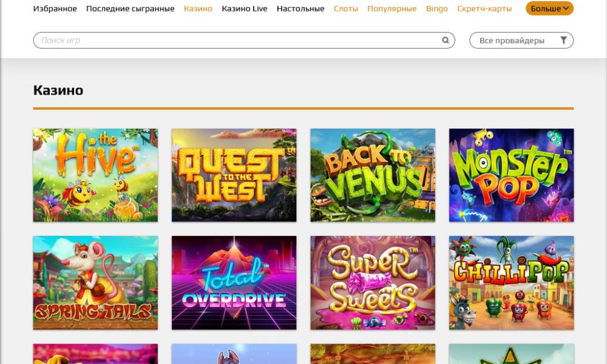This screenshot has height=364, width=607.
Task: Open the Spring Tails game
Action: pos(96,283)
